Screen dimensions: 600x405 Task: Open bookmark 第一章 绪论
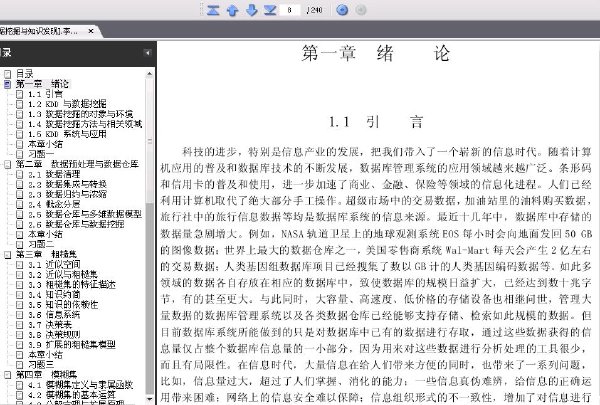point(42,84)
